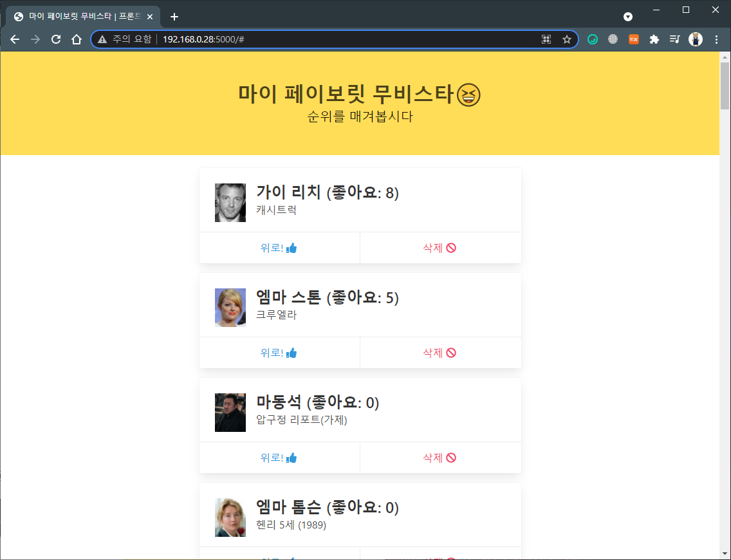Viewport: 731px width, 560px height.
Task: Click 위로! like button for 가이 리치
Action: [x=279, y=248]
